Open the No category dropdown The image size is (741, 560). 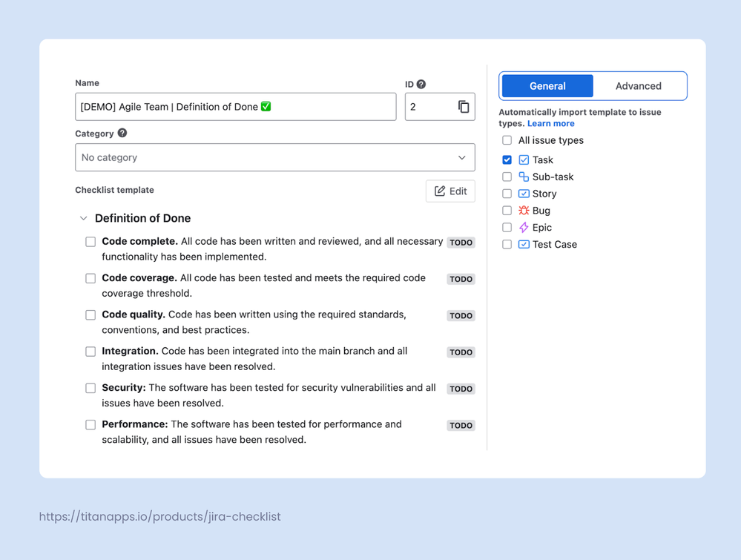click(275, 157)
